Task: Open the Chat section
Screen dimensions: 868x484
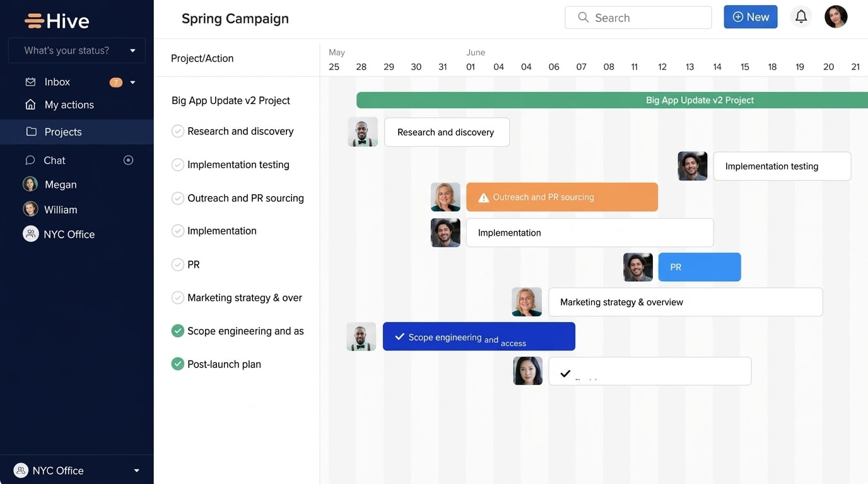Action: coord(54,160)
